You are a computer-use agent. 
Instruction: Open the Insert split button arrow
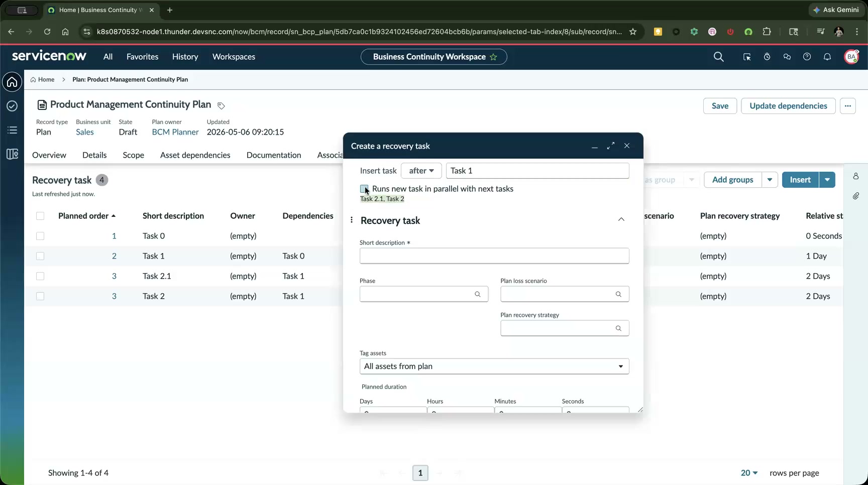point(827,180)
